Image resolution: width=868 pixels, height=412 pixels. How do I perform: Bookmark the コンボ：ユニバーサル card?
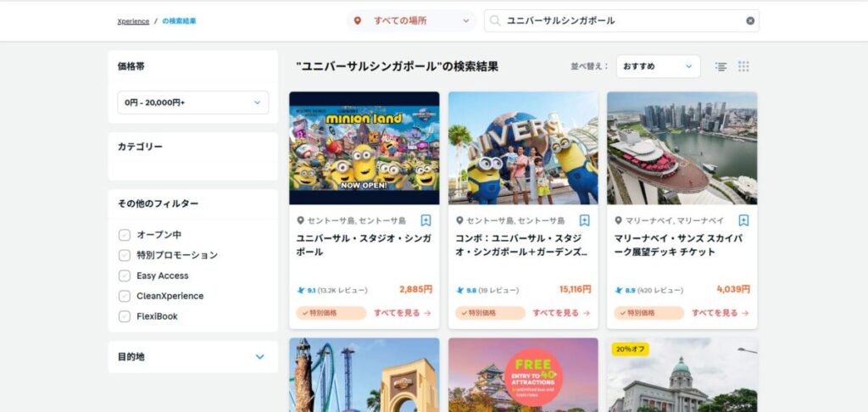coord(585,220)
